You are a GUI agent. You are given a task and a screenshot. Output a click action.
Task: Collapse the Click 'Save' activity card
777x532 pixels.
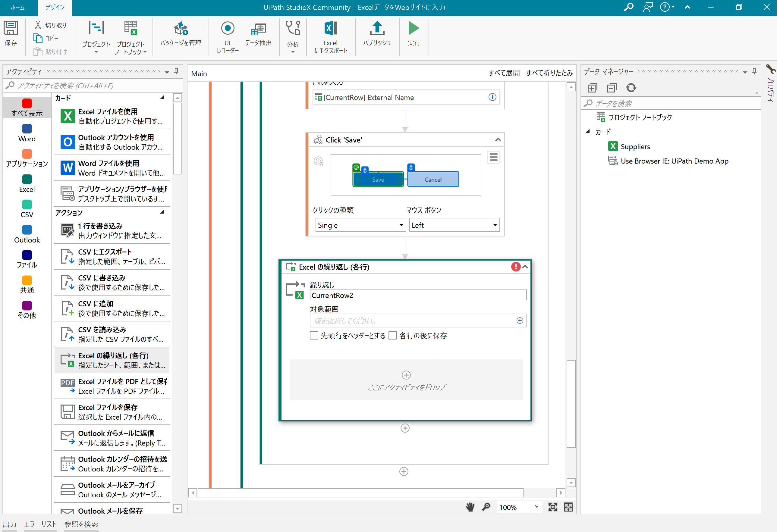coord(498,140)
